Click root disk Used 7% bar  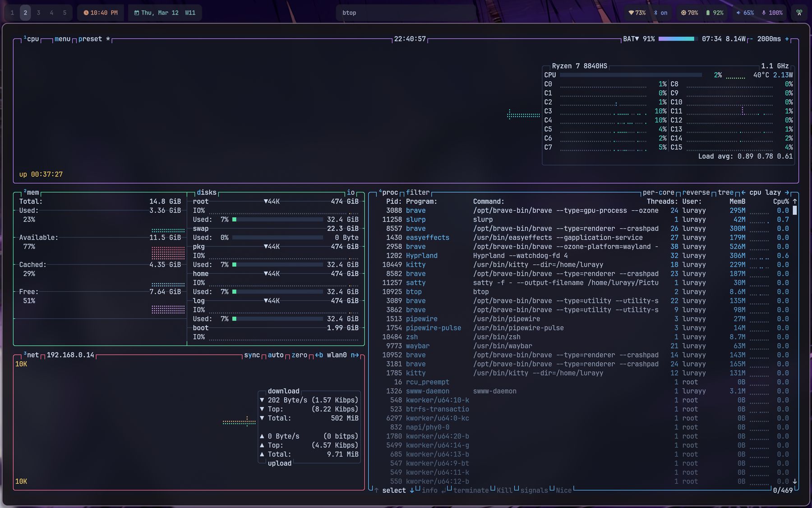coord(277,219)
